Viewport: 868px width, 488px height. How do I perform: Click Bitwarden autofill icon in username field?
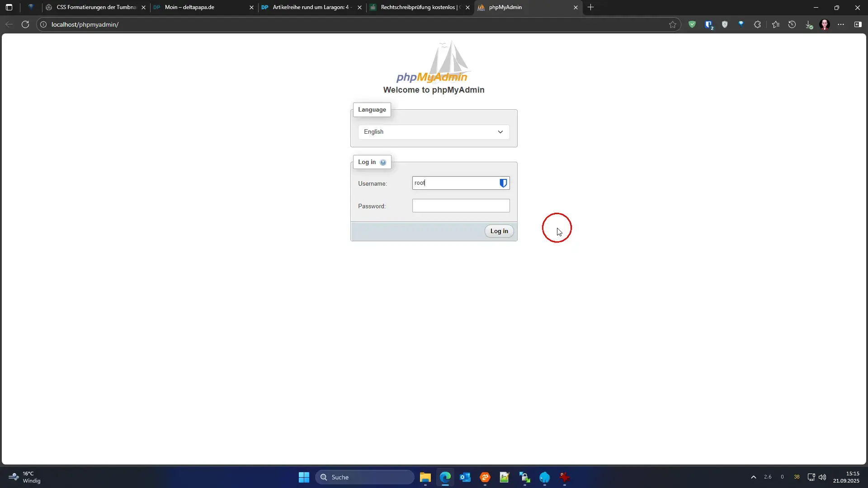click(503, 183)
